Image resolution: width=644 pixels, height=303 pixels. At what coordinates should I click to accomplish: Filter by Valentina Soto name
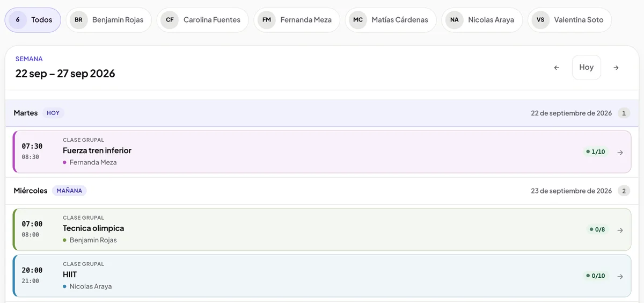[x=579, y=20]
